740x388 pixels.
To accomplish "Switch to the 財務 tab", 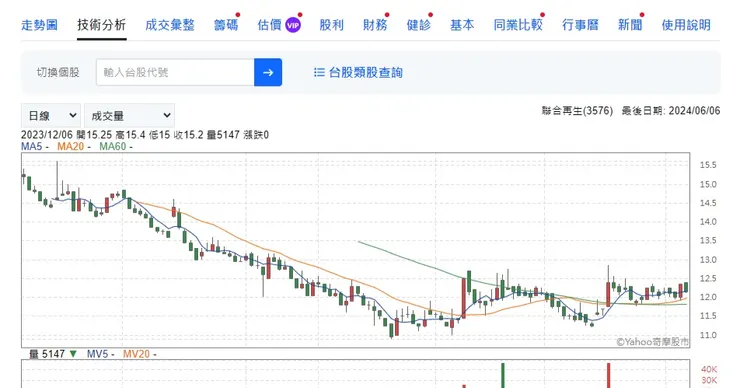I will [375, 25].
